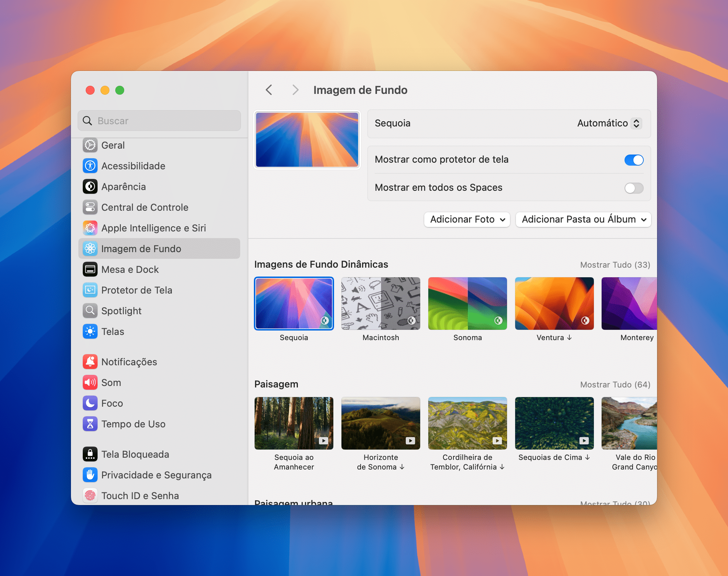Select the Ventura wallpaper thumbnail

[554, 304]
